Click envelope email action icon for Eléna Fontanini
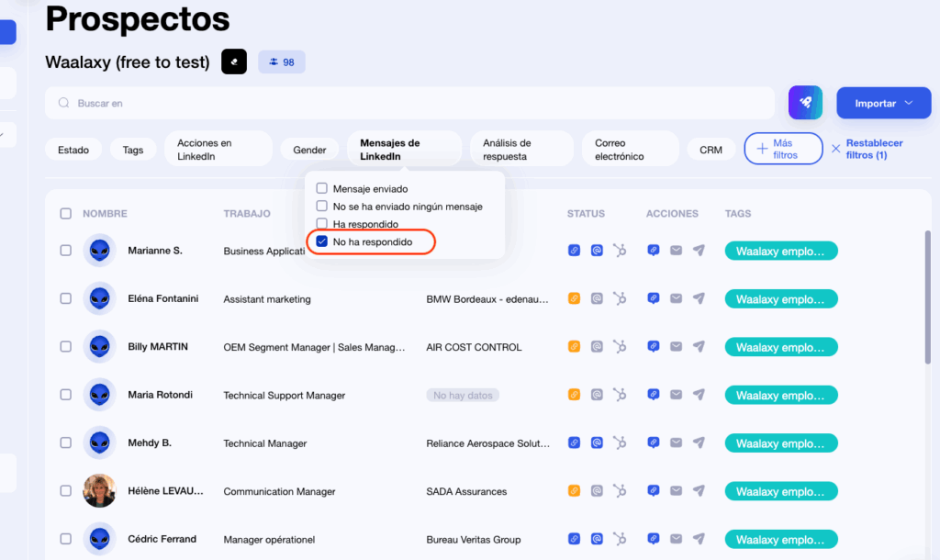The image size is (940, 560). point(677,298)
